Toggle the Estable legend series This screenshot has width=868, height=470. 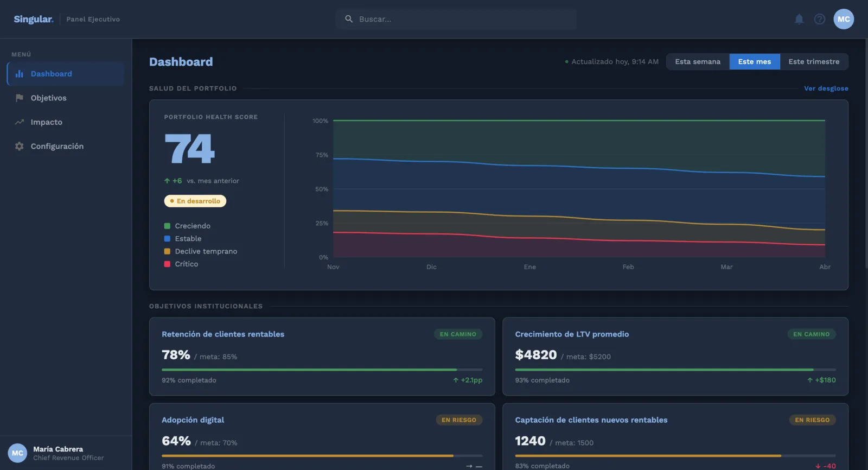point(183,238)
